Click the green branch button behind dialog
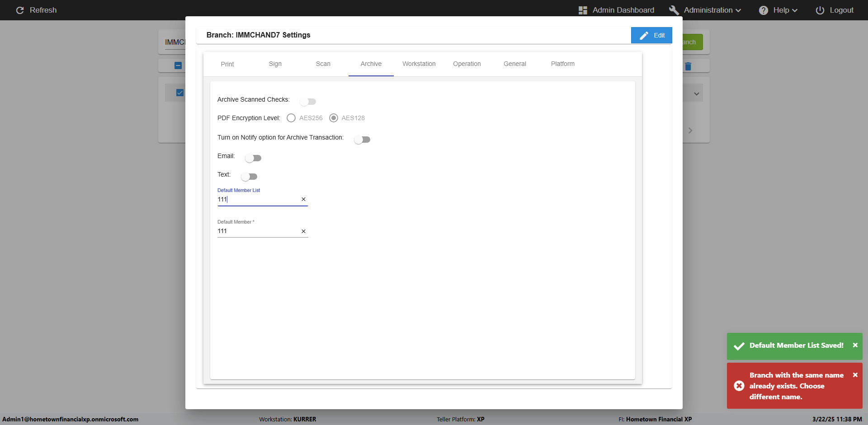868x425 pixels. (x=693, y=42)
